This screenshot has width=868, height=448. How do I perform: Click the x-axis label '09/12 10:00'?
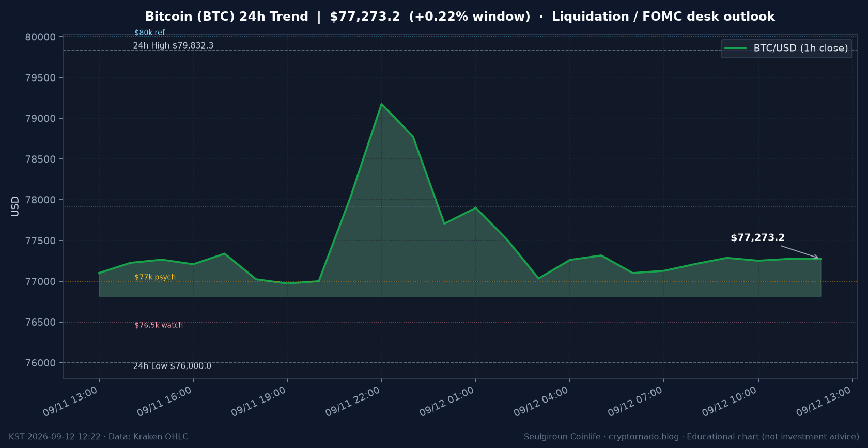[x=730, y=402]
